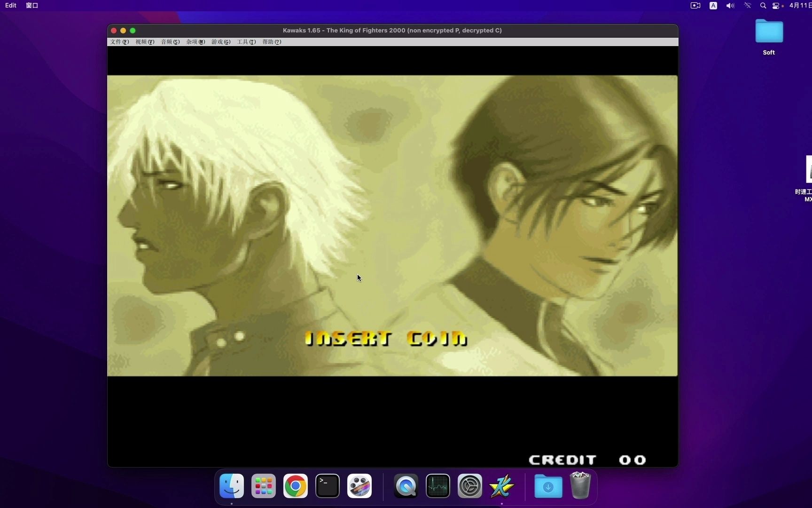Open System Preferences from the Dock

(470, 486)
